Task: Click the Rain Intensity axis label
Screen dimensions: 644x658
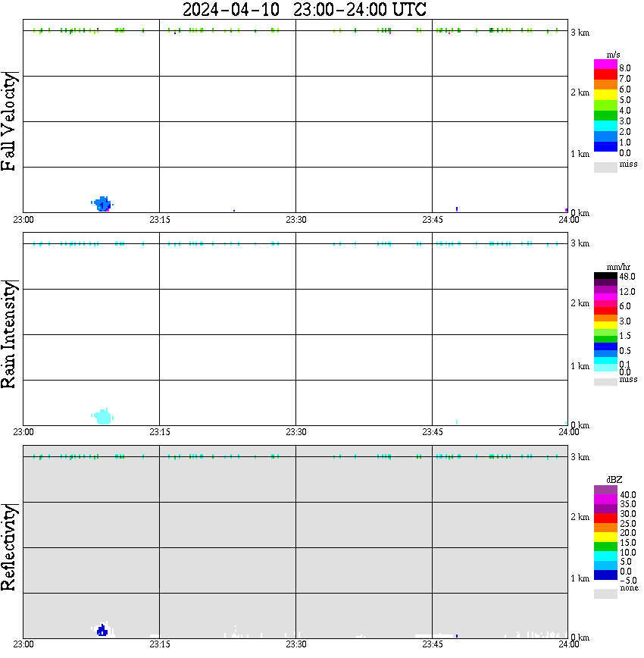Action: [8, 334]
